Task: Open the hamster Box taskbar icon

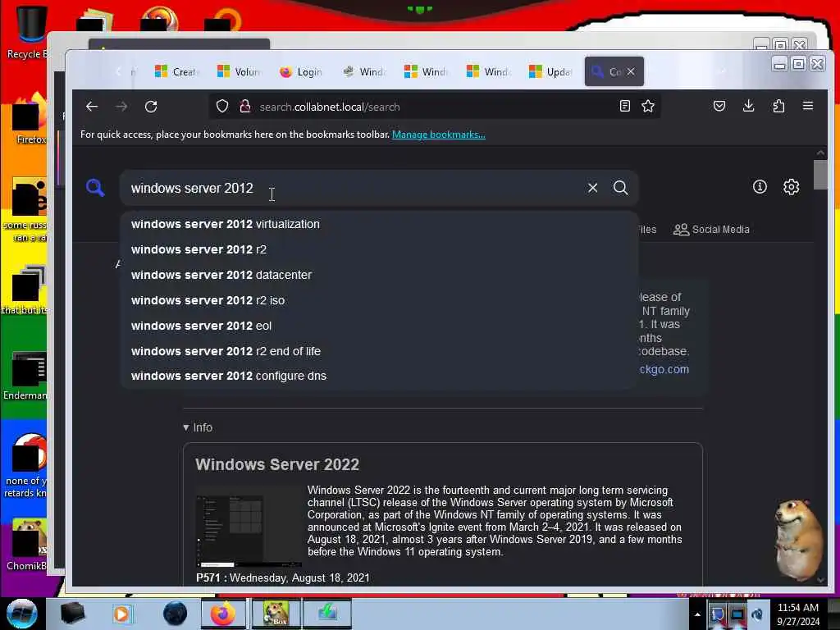Action: (x=276, y=614)
